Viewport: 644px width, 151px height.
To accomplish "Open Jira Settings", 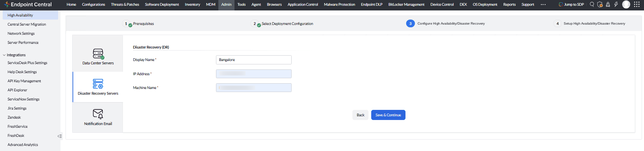I will click(17, 108).
